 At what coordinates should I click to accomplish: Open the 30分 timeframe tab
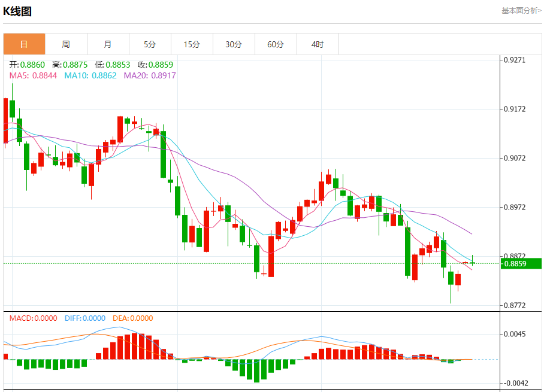point(234,44)
